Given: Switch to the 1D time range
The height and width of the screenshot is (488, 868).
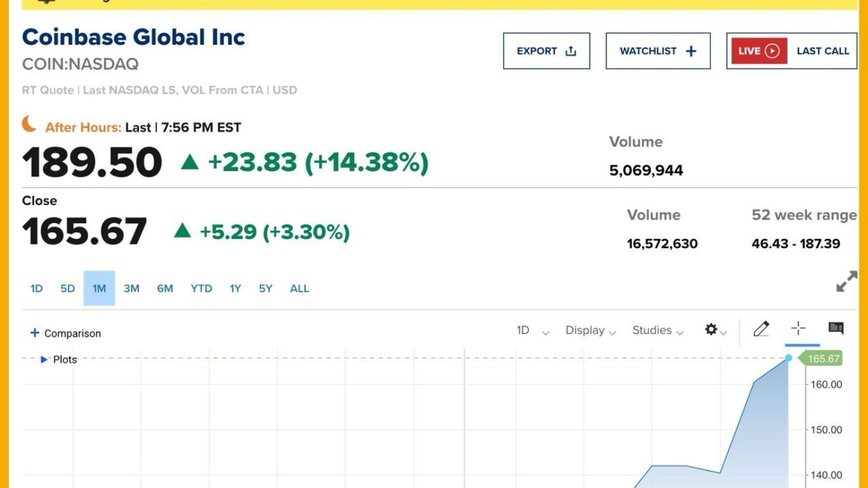Looking at the screenshot, I should coord(36,289).
